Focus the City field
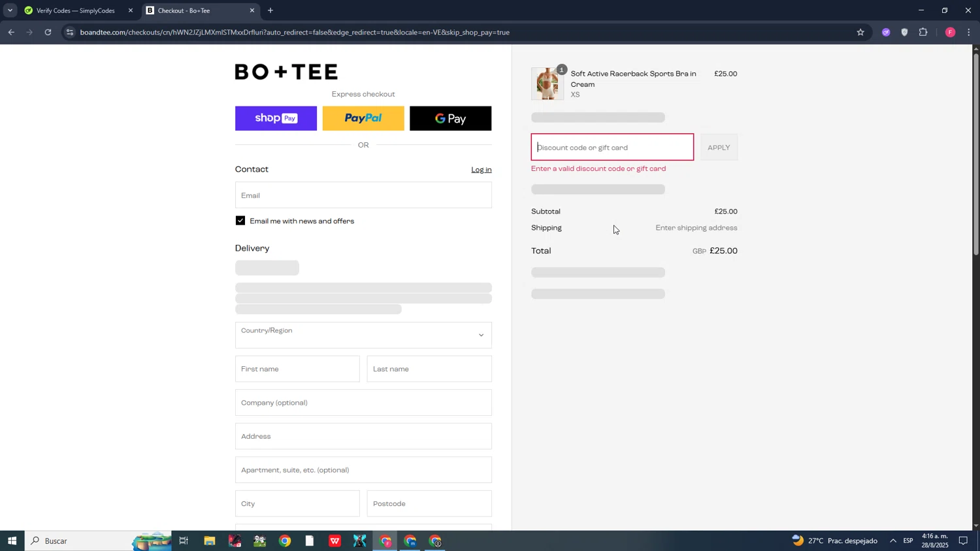 coord(297,504)
